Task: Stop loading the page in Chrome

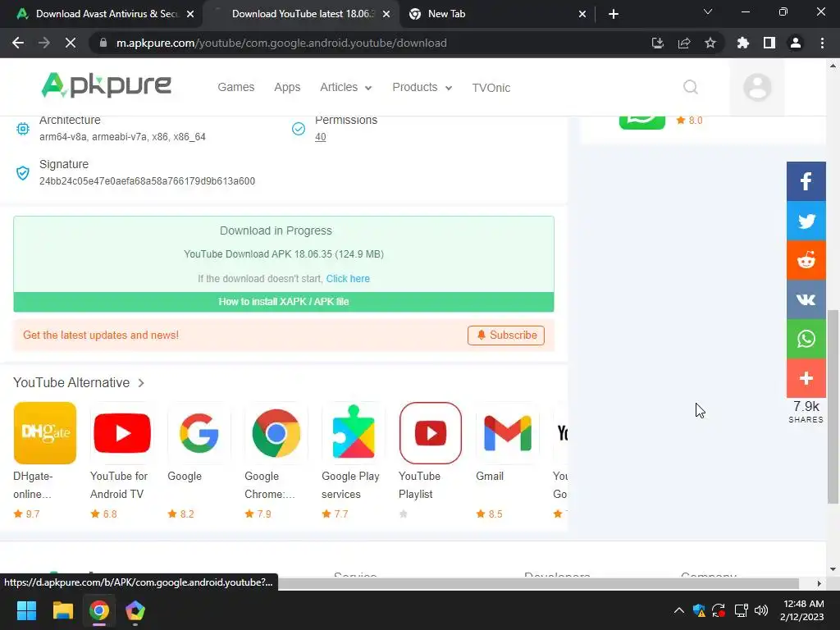Action: pos(71,43)
